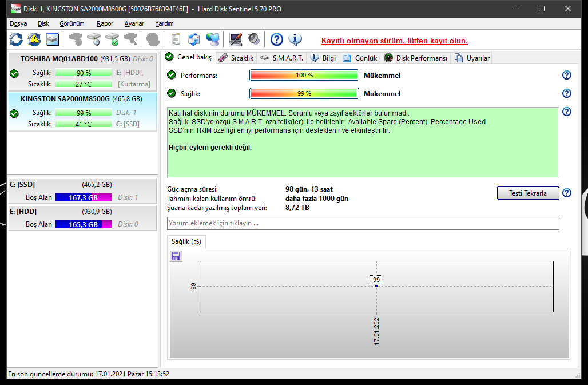588x385 pixels.
Task: Click the send report envelope arrows icon
Action: pyautogui.click(x=194, y=39)
